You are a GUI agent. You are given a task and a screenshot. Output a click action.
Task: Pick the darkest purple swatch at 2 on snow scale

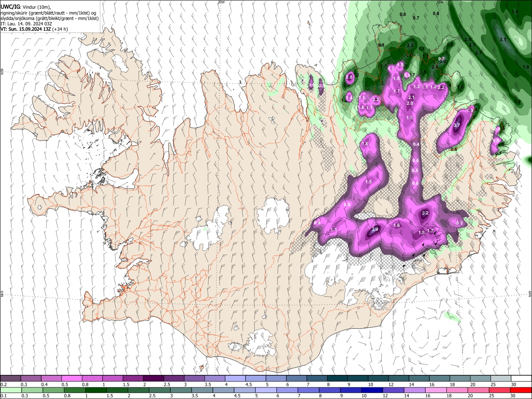[153, 379]
